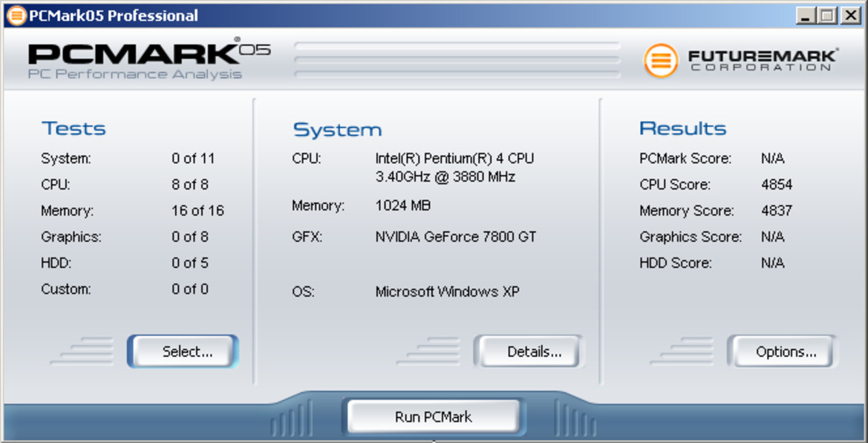Open system Details... dialog
The height and width of the screenshot is (443, 868).
(x=529, y=351)
